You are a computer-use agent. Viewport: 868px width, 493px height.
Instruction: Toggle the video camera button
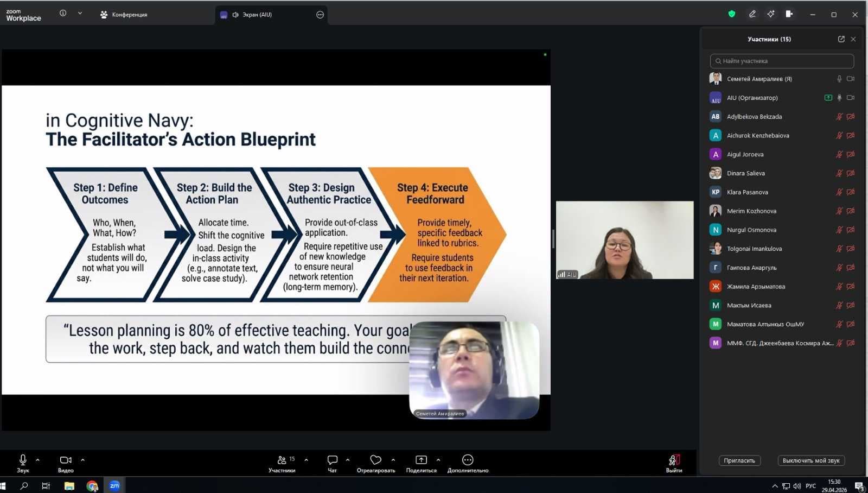click(x=66, y=460)
